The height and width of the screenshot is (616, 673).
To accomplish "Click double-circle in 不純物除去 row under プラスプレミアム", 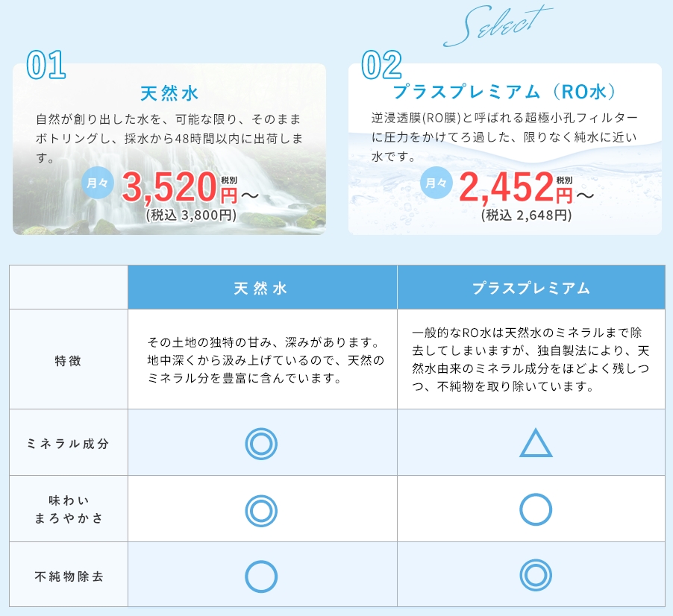I will coord(535,576).
